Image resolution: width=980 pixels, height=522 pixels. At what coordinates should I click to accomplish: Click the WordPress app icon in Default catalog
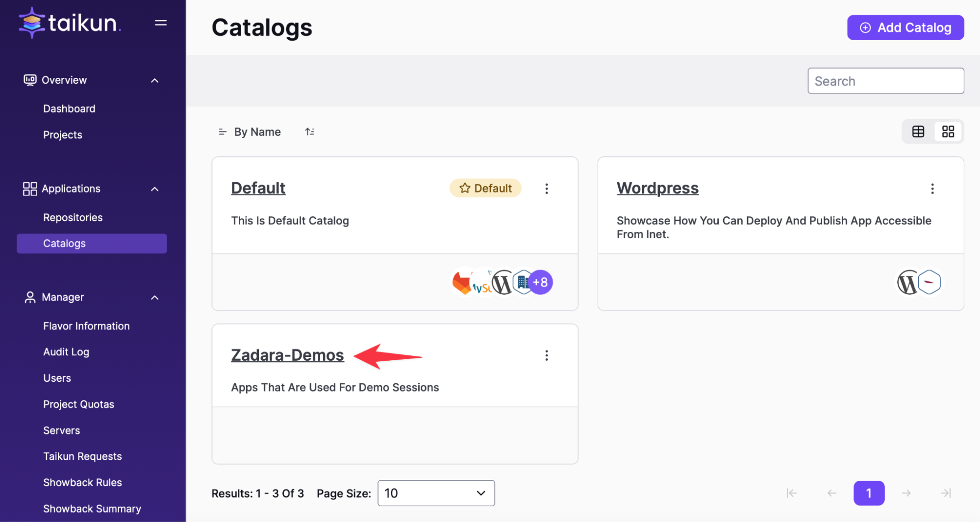[502, 282]
